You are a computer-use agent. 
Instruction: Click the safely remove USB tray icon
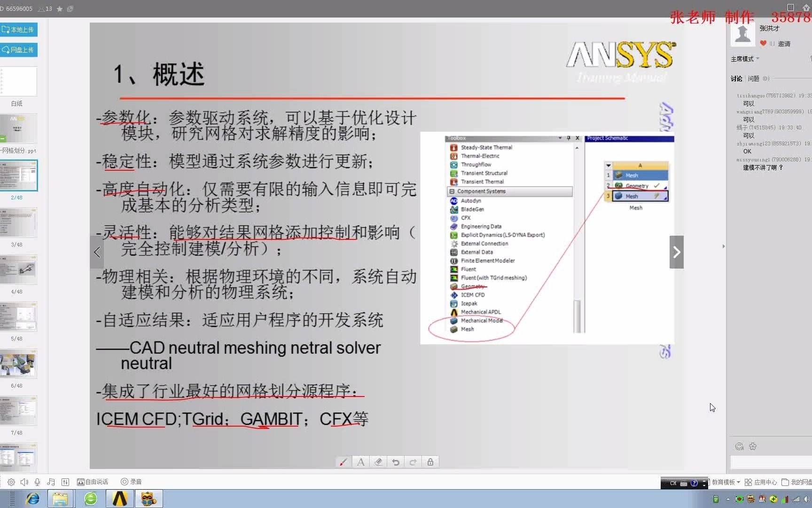click(716, 499)
